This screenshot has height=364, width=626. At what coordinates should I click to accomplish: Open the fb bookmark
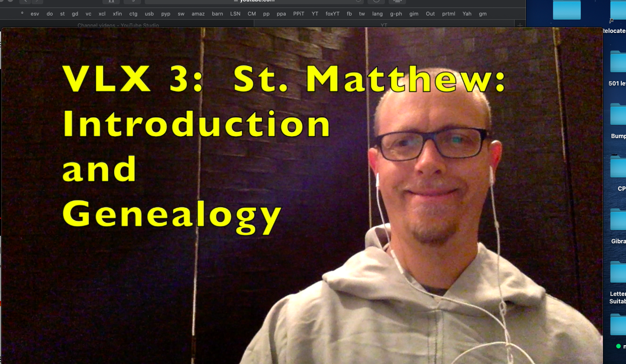[349, 14]
